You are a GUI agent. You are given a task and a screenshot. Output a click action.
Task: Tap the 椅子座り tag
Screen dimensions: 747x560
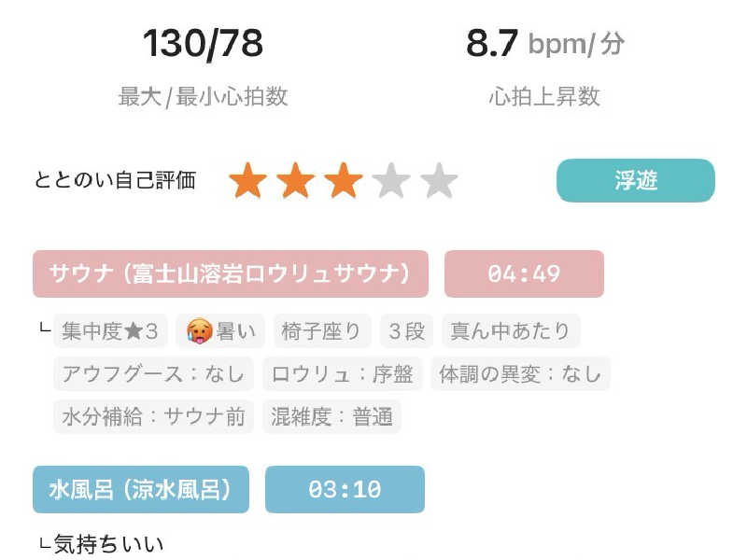coord(322,331)
